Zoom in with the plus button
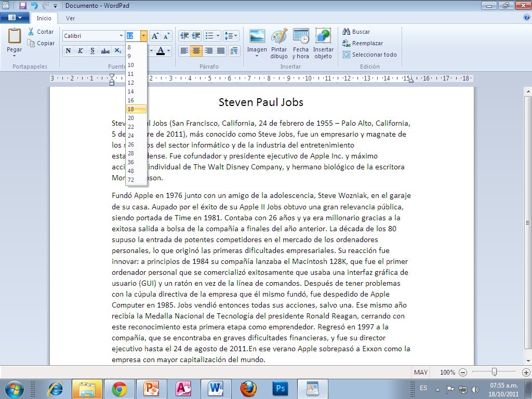 point(526,372)
